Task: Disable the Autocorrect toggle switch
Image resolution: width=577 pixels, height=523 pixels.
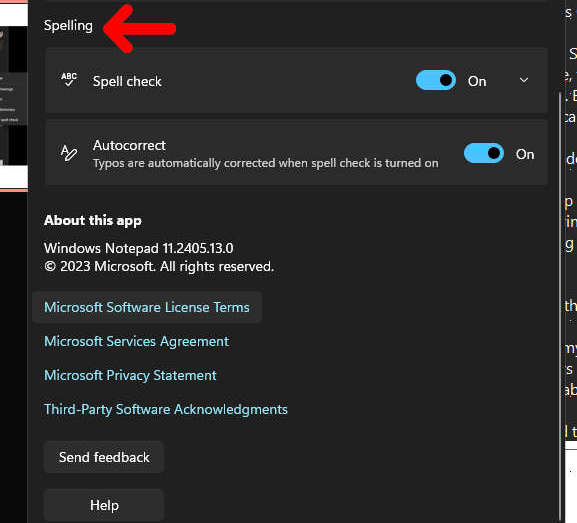Action: point(484,153)
